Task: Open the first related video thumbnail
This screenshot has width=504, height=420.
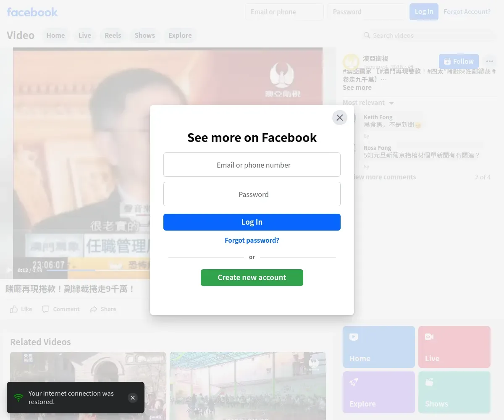Action: 88,386
